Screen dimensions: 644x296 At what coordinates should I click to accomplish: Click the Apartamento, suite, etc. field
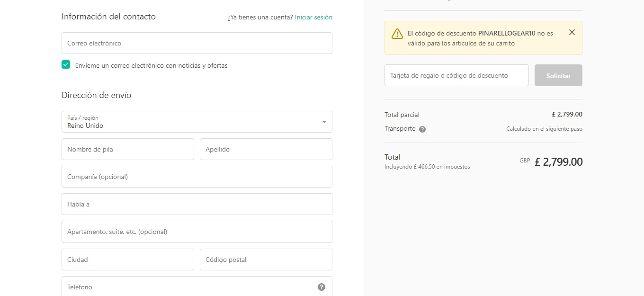pos(197,232)
